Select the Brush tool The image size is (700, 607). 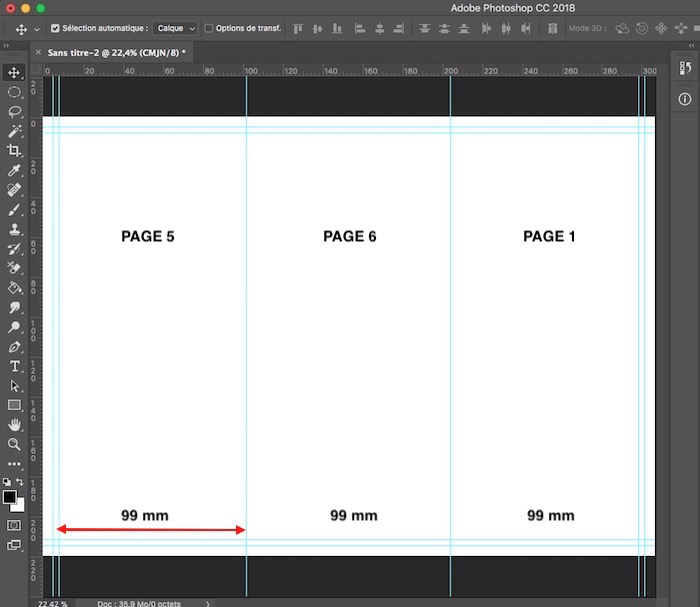[x=14, y=210]
